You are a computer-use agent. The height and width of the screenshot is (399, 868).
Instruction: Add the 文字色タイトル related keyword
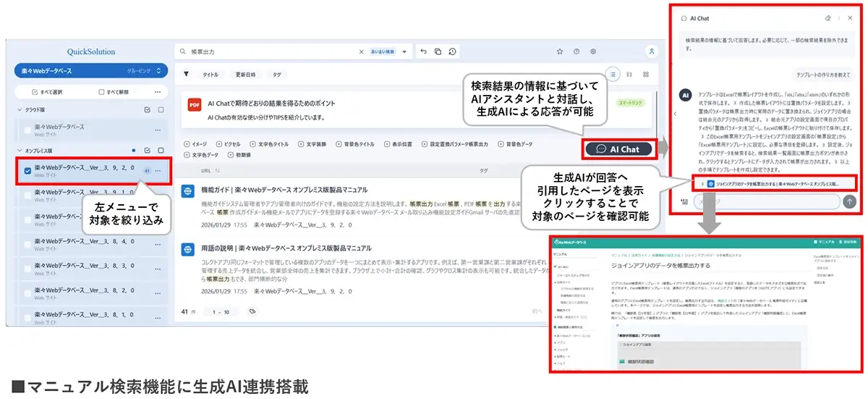[x=269, y=144]
